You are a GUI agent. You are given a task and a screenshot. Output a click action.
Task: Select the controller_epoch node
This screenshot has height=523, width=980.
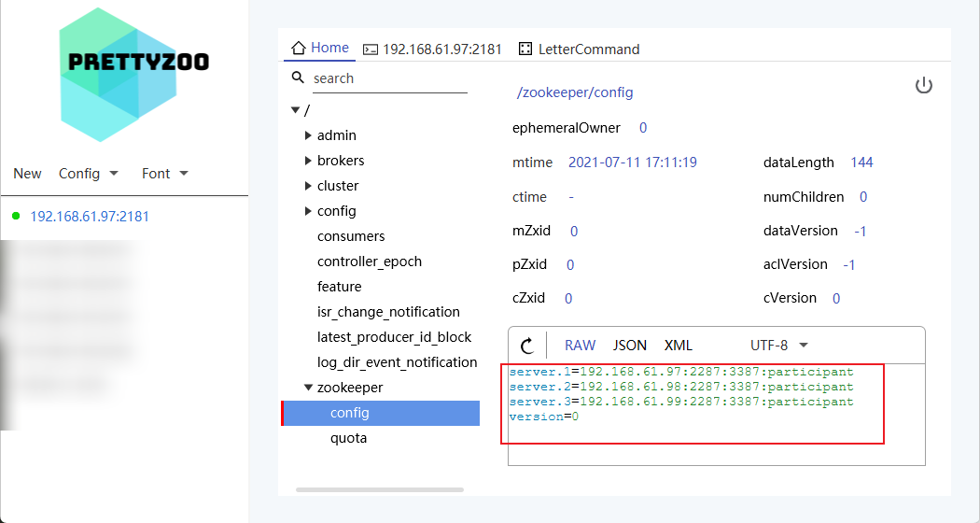tap(370, 261)
